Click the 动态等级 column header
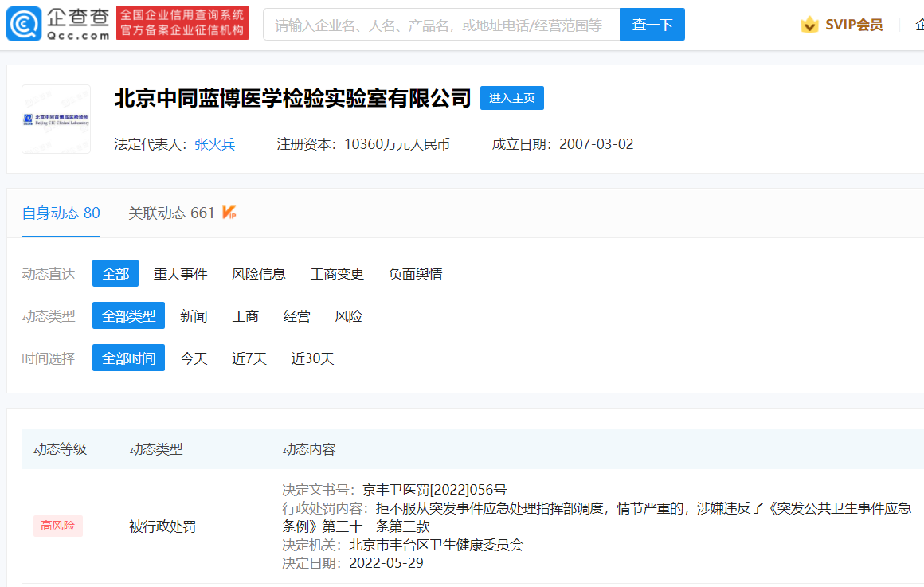Screen dimensions: 924x587 (x=60, y=449)
